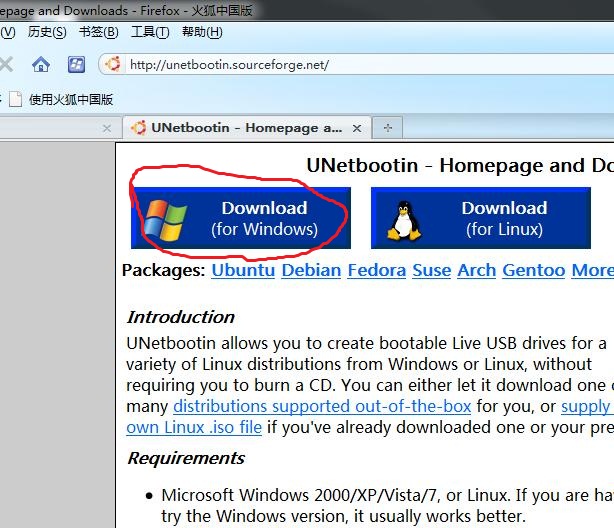Viewport: 614px width, 528px height.
Task: Click the Home toolbar icon
Action: pyautogui.click(x=41, y=65)
